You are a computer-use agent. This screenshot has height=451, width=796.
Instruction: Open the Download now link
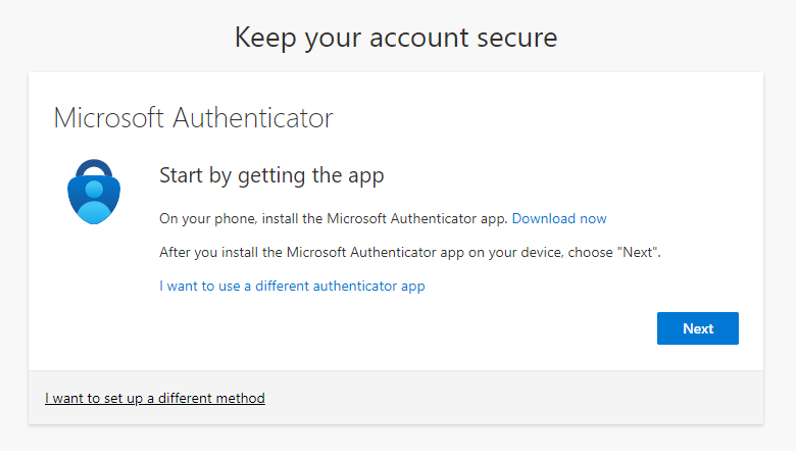(559, 218)
